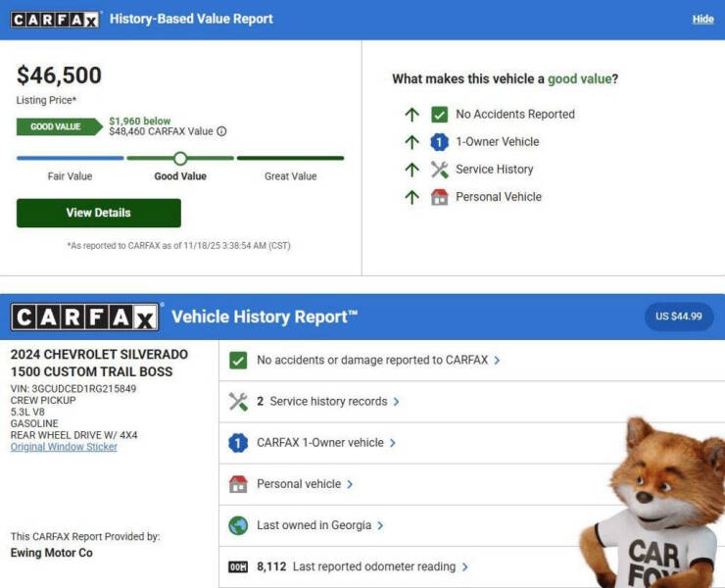
Task: Open the Original Window Sticker link
Action: tap(64, 447)
